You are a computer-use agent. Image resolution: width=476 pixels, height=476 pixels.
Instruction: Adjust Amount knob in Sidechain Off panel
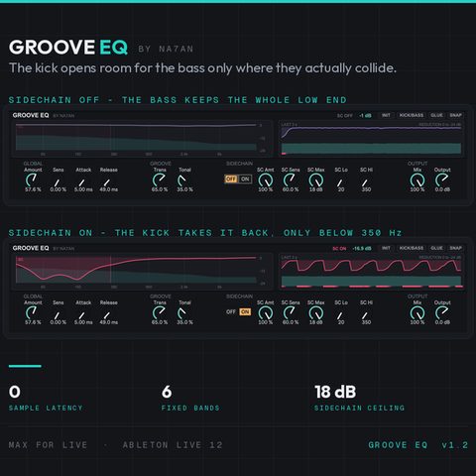pos(32,180)
